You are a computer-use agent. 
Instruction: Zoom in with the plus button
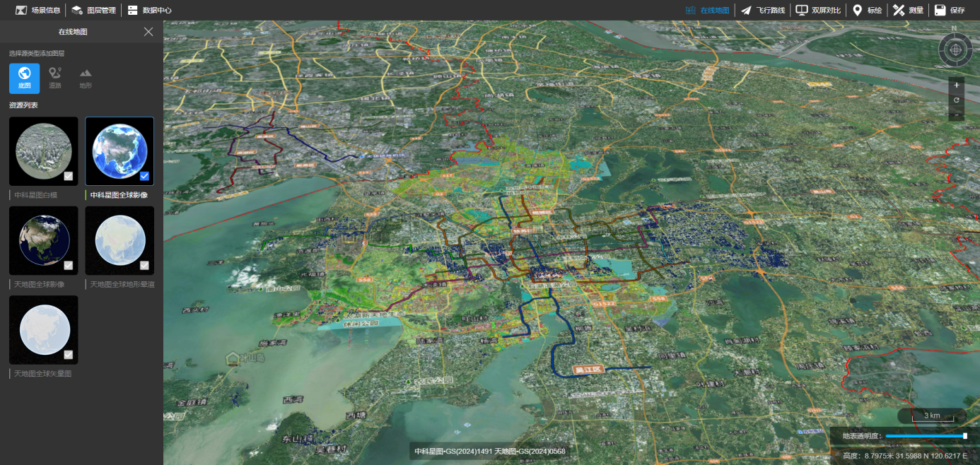point(956,85)
